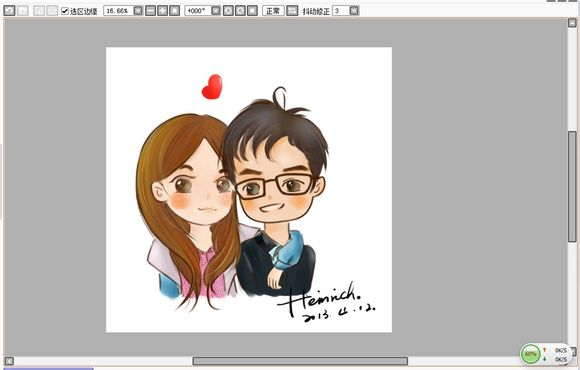Click the redo arrow icon
This screenshot has width=580, height=370.
coord(23,10)
